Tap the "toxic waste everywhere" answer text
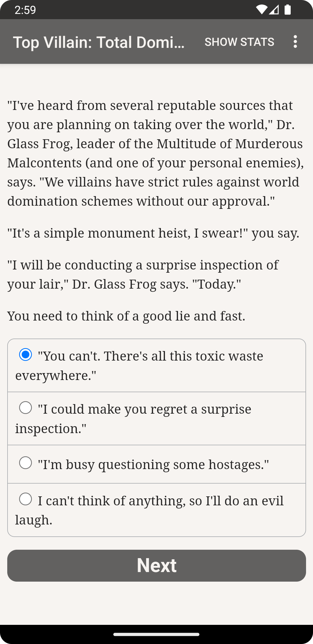Viewport: 313px width, 644px height. pyautogui.click(x=151, y=366)
